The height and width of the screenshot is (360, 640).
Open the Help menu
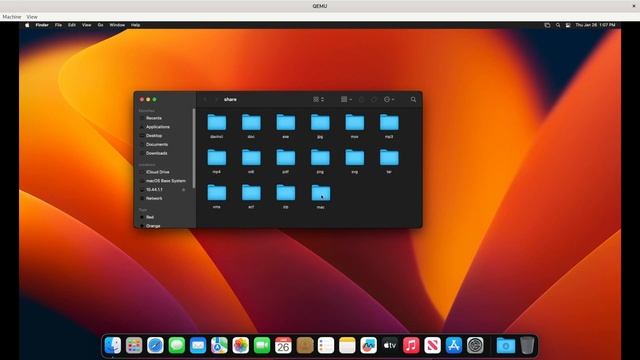136,25
